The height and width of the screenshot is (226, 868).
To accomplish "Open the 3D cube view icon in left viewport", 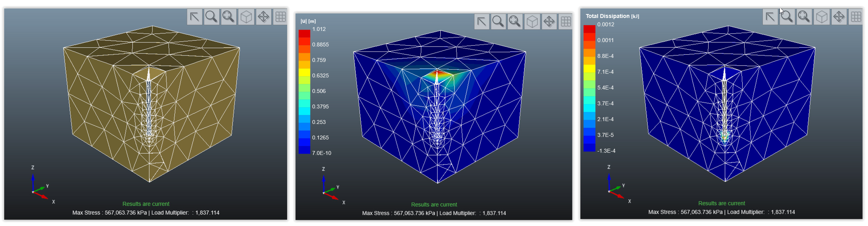I will [246, 17].
